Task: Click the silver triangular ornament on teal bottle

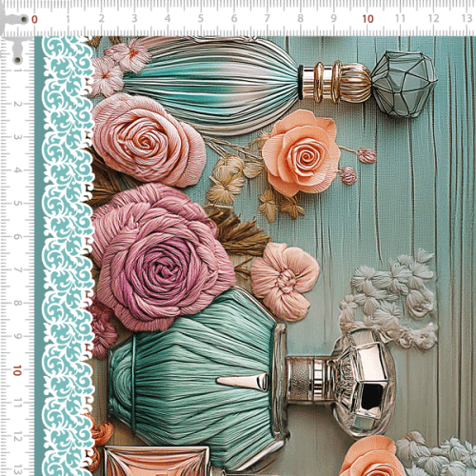Action: [244, 381]
